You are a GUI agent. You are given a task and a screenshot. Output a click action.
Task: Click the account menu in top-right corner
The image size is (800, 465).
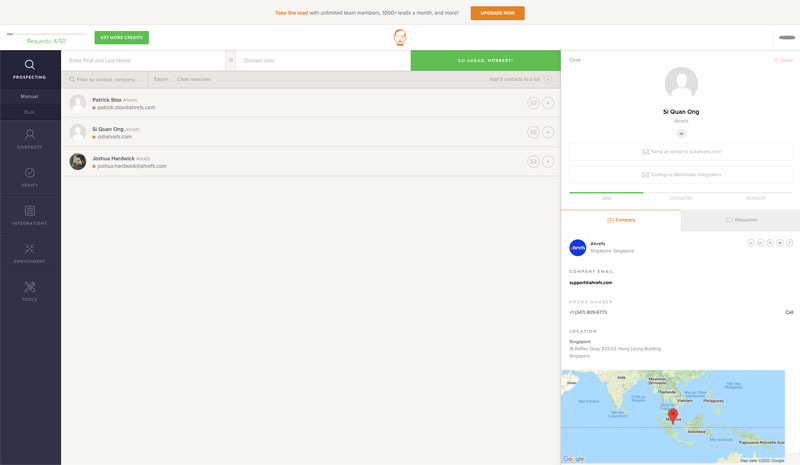click(787, 37)
